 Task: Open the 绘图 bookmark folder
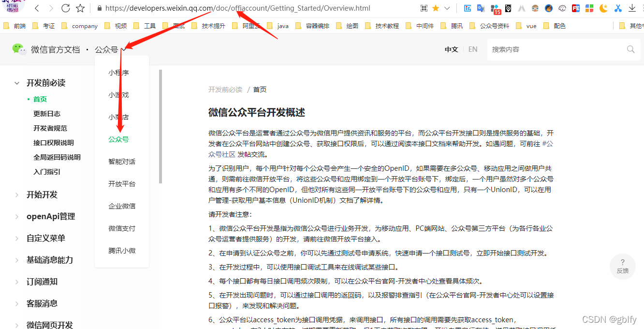(347, 26)
